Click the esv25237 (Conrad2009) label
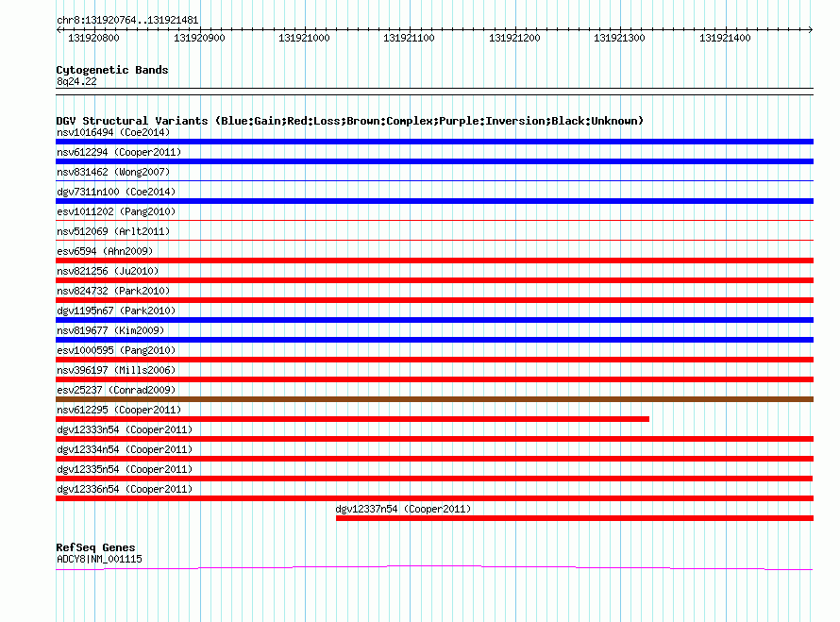Image resolution: width=840 pixels, height=622 pixels. point(116,390)
